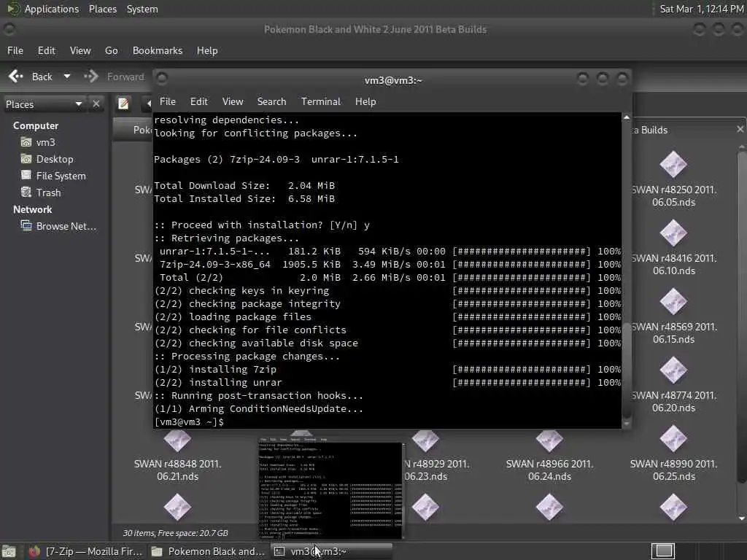Open View menu in file manager window
This screenshot has width=747, height=560.
(80, 50)
